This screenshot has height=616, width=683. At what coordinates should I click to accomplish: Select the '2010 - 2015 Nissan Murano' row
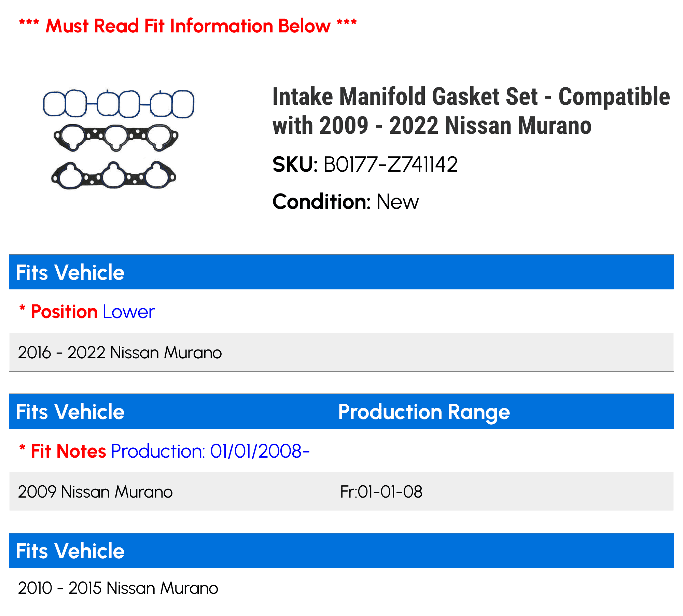pos(341,588)
